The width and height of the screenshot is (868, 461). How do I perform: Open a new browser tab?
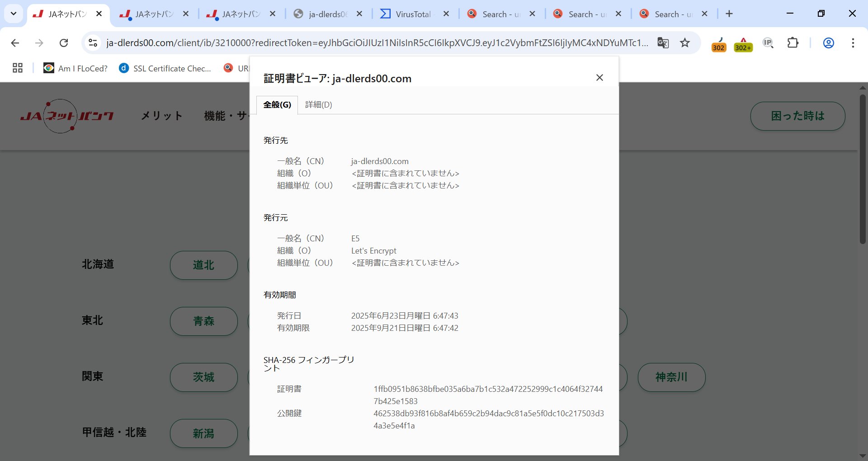coord(729,14)
